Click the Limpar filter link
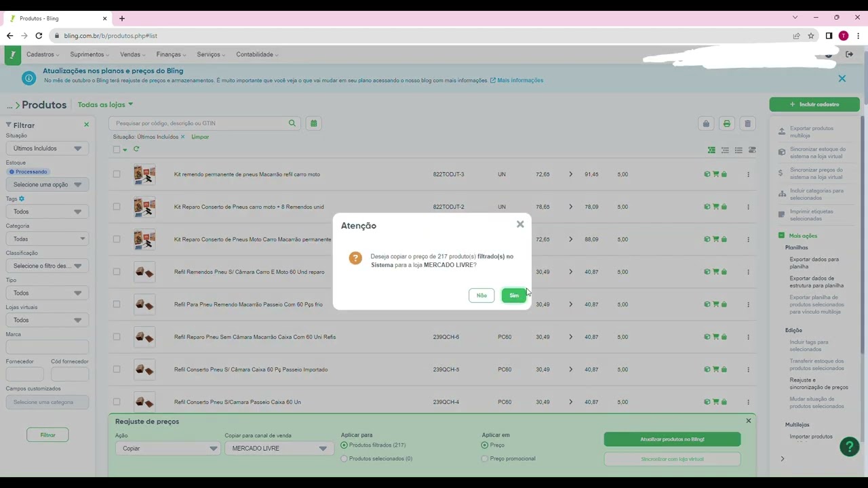 (200, 137)
